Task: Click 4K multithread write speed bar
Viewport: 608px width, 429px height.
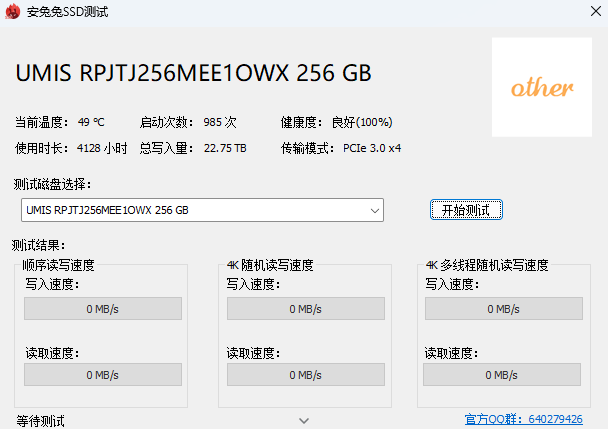Action: click(504, 309)
